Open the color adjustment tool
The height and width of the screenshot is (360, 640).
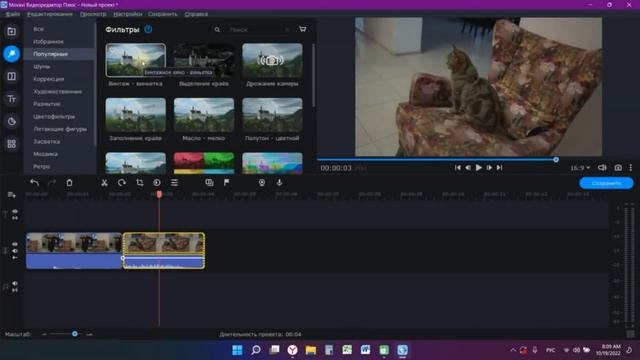coord(157,182)
